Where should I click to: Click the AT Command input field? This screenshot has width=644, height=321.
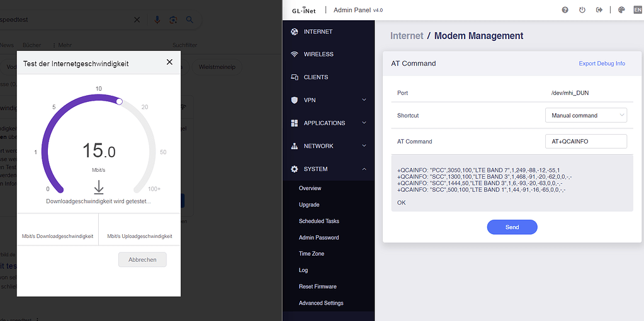coord(585,142)
